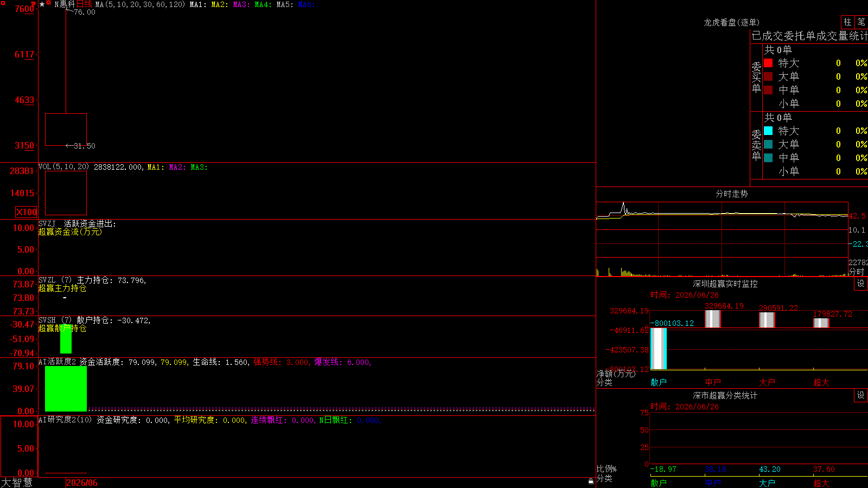Viewport: 868px width, 488px height.
Task: Switch order view to 柱 mode
Action: coord(847,22)
